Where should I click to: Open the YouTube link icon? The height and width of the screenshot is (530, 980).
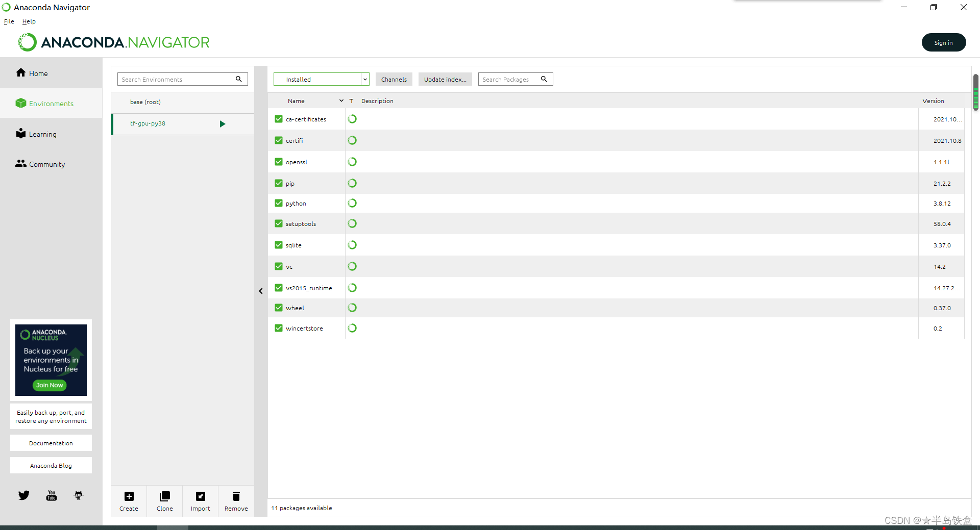click(52, 495)
